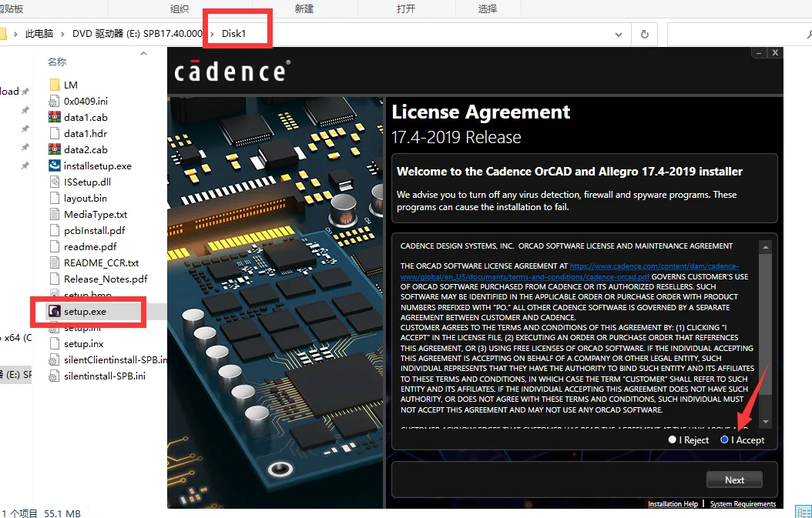The width and height of the screenshot is (812, 518).
Task: Select the LM folder icon
Action: tap(55, 85)
